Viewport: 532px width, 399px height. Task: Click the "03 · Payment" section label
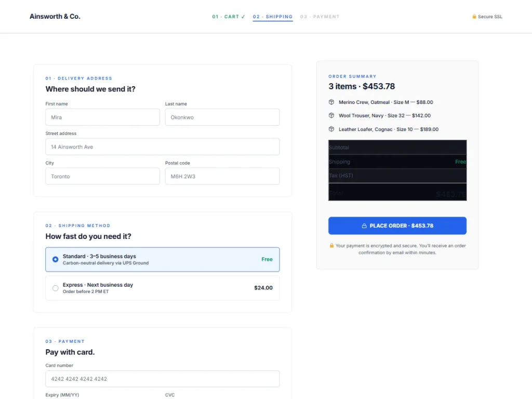(65, 341)
